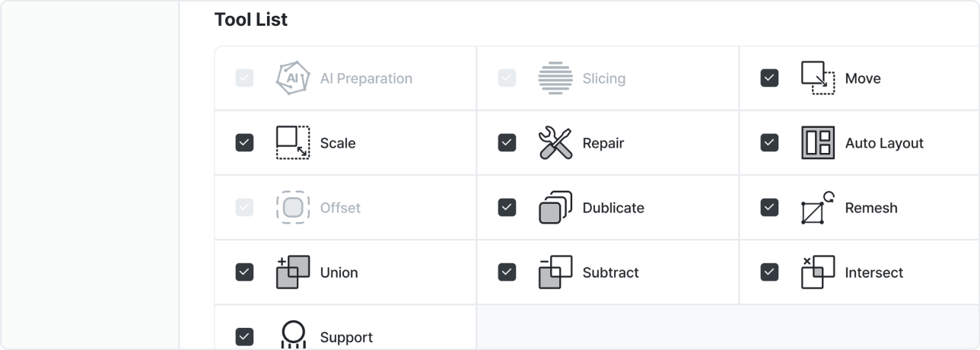Click the Move tool icon

(818, 78)
